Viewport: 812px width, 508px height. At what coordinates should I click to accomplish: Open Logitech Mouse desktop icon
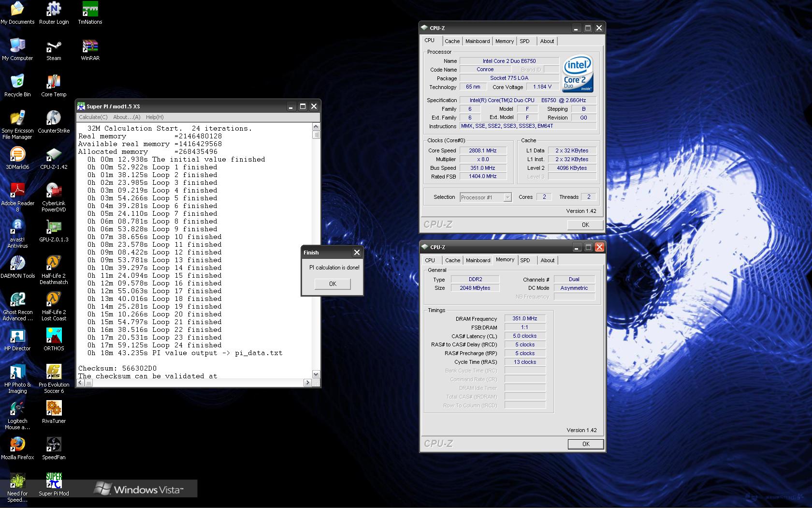tap(17, 415)
